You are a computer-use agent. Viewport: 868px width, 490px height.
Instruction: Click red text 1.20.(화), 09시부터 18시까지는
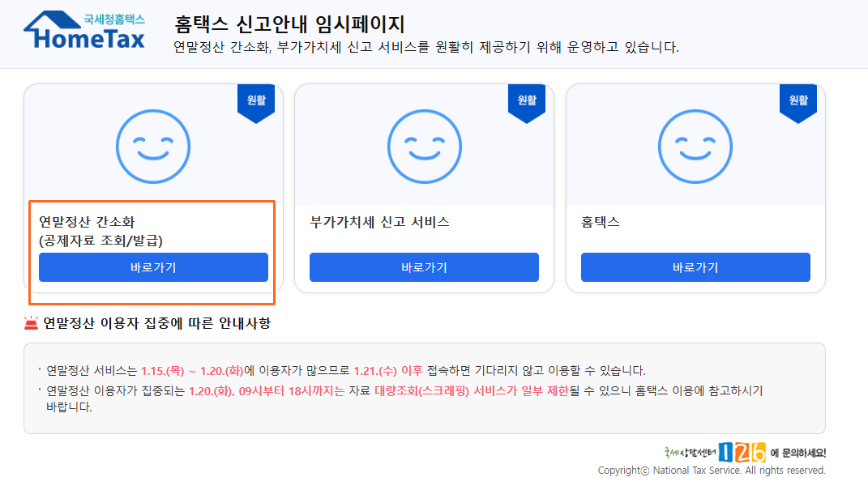click(267, 391)
